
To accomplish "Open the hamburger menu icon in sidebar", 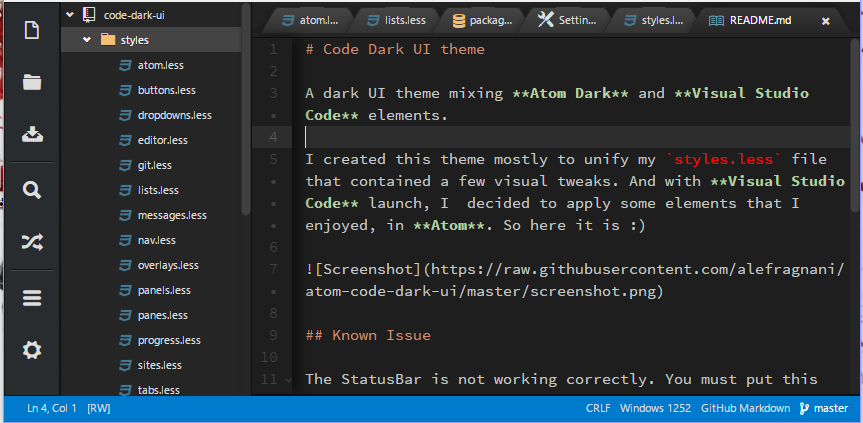I will tap(32, 299).
